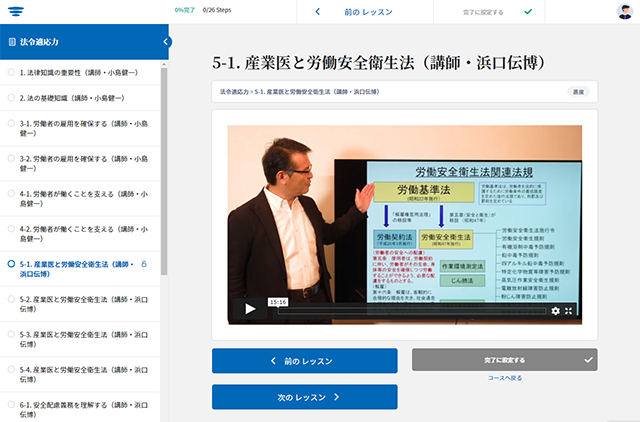
Task: Click the icon beside current 5-1 lesson
Action: coord(146,264)
